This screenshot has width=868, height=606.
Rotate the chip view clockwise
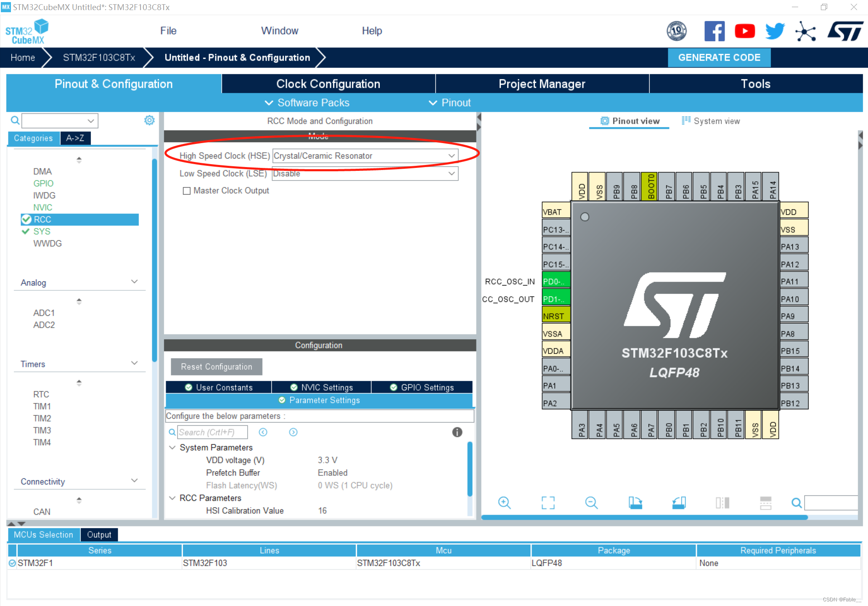(x=635, y=502)
